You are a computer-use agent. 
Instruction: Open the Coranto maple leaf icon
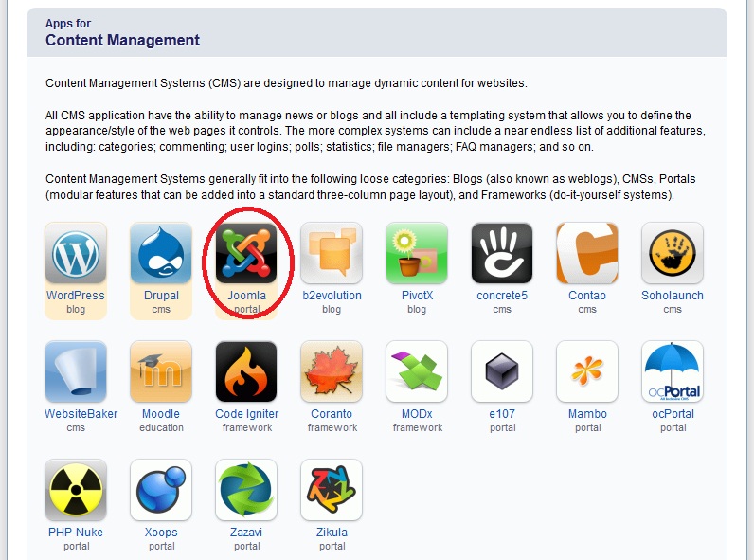point(332,371)
